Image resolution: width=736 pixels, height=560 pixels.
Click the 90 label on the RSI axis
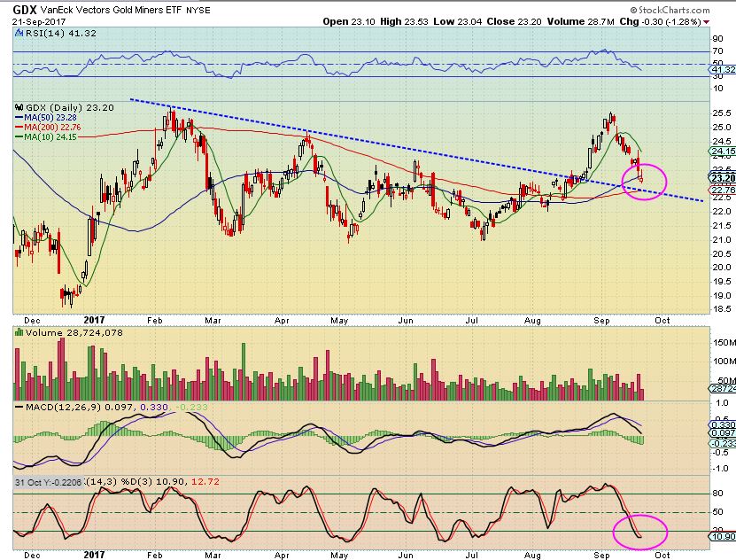[717, 39]
